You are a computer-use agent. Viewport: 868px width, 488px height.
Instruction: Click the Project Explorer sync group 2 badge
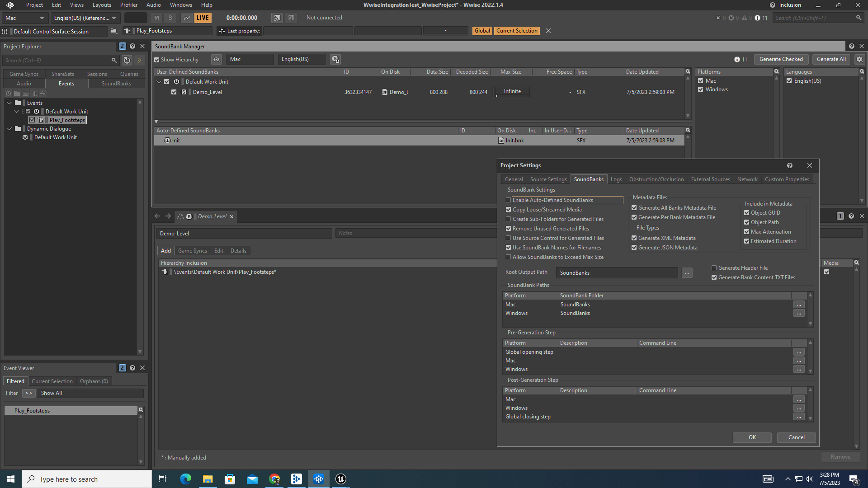[122, 46]
